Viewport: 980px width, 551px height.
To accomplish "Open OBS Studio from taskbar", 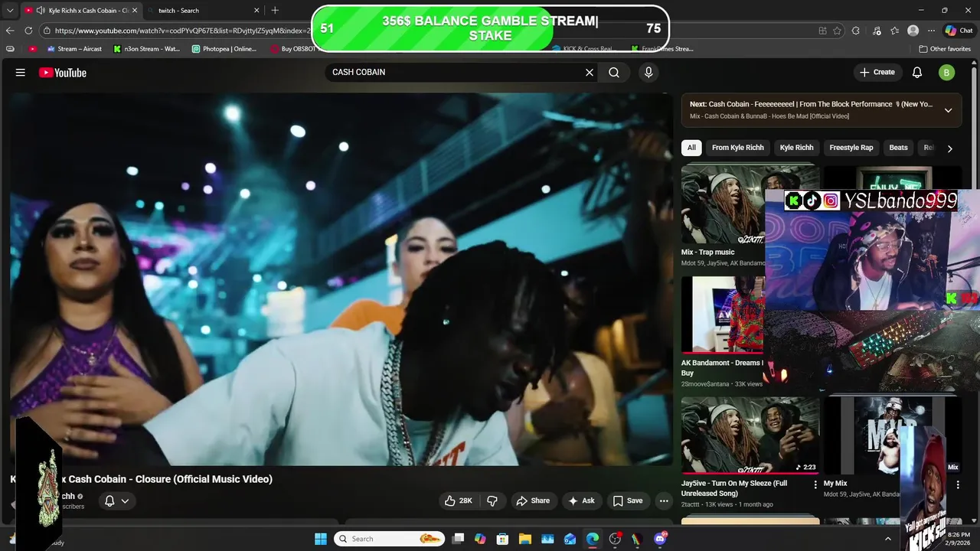I will tap(615, 539).
